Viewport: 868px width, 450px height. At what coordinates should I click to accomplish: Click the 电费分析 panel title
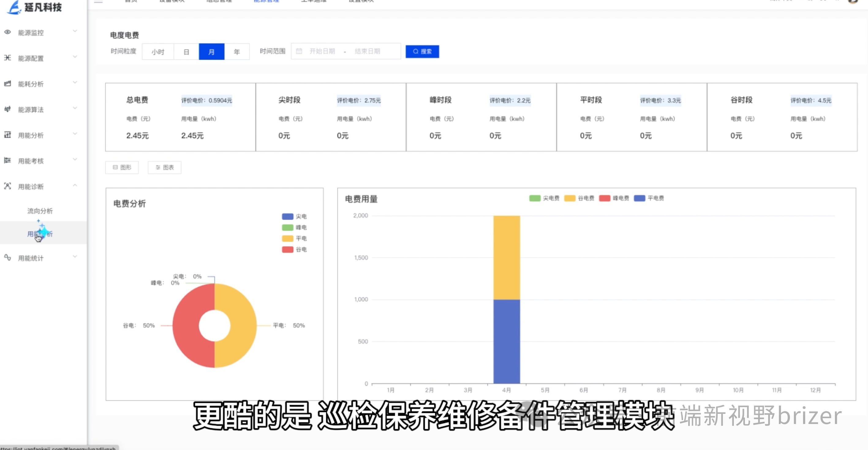129,204
